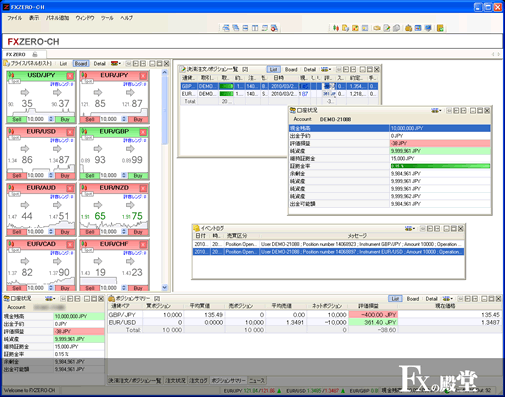Click the blue monitor icon in the main toolbar

point(428,28)
